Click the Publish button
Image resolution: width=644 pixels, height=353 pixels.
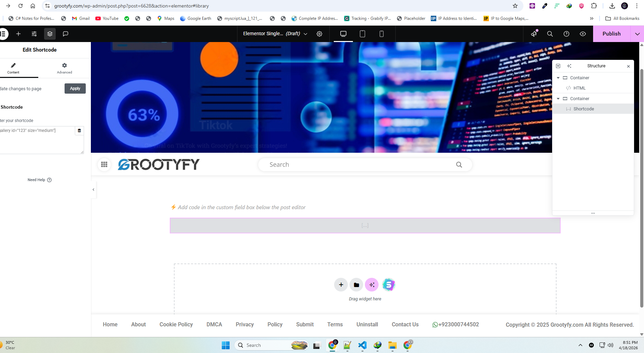pos(611,34)
